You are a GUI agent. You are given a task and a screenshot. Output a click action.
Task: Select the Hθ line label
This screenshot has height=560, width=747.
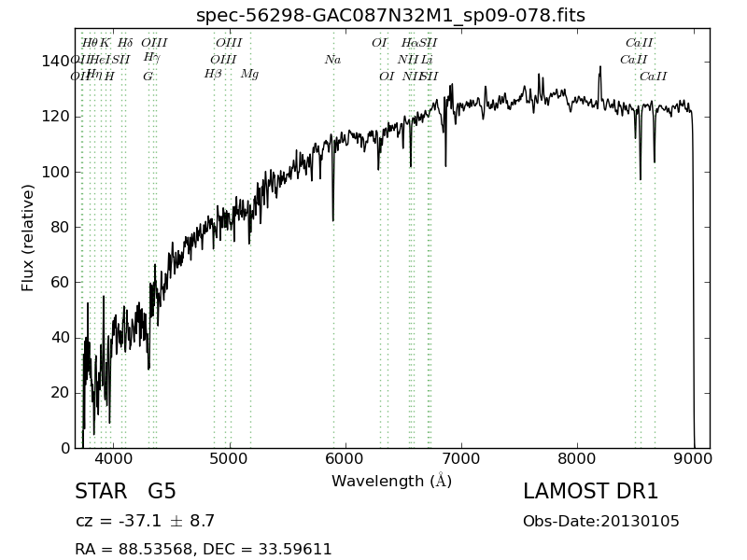coord(89,43)
